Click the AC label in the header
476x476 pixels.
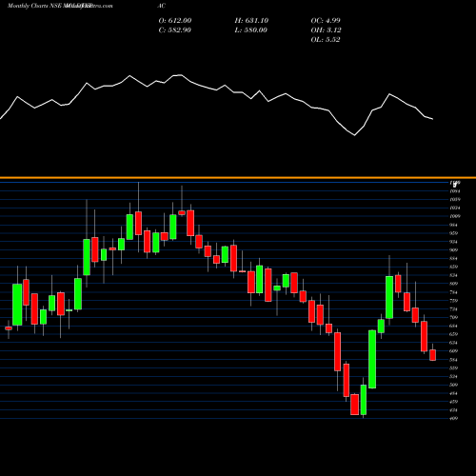click(161, 6)
